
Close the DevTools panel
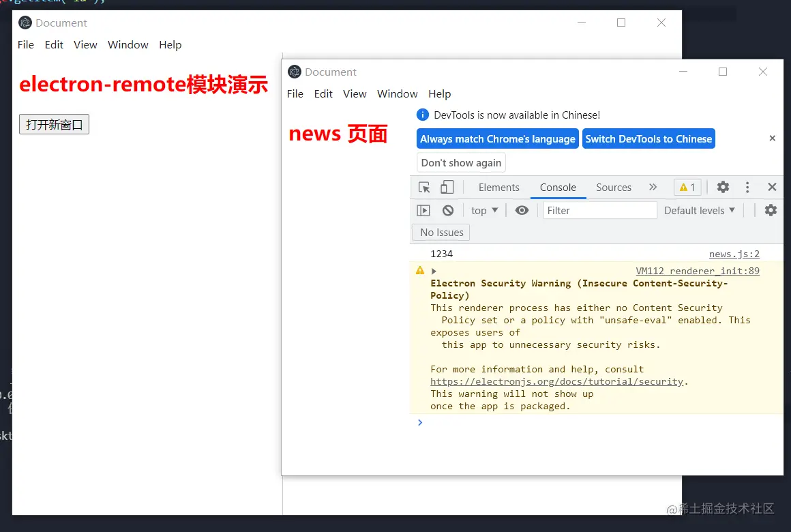tap(772, 188)
